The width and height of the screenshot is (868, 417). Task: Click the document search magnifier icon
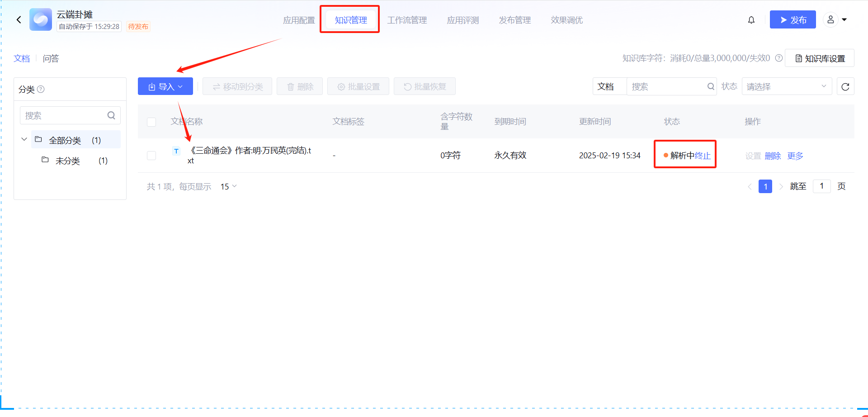(711, 86)
